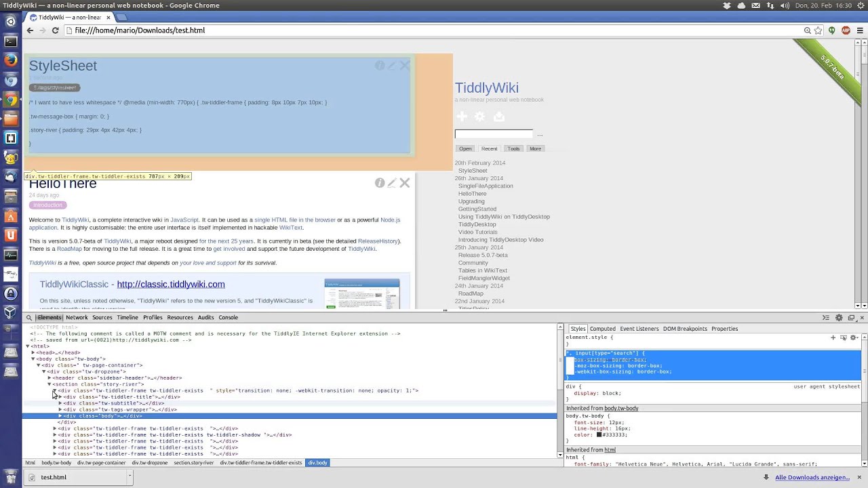
Task: Close the StyleSheet tiddler
Action: 405,65
